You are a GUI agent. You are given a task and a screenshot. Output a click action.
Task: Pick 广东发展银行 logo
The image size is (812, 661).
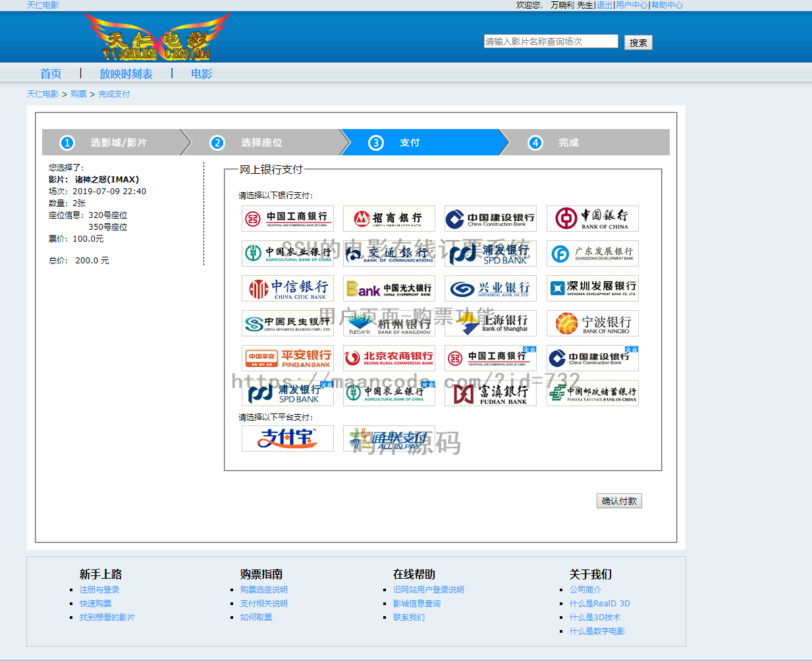(x=593, y=253)
